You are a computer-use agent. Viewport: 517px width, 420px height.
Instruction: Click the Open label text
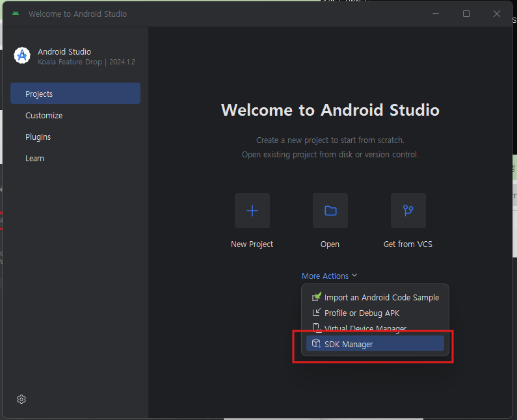[x=330, y=244]
